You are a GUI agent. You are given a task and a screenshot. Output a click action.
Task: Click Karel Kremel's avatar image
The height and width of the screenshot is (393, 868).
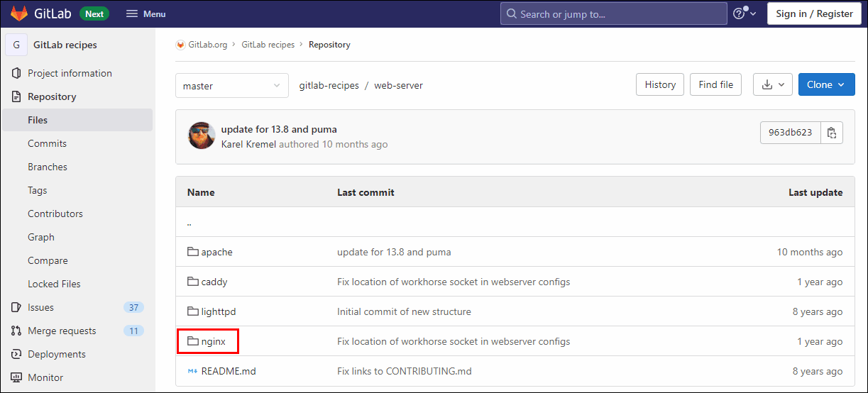[x=202, y=135]
